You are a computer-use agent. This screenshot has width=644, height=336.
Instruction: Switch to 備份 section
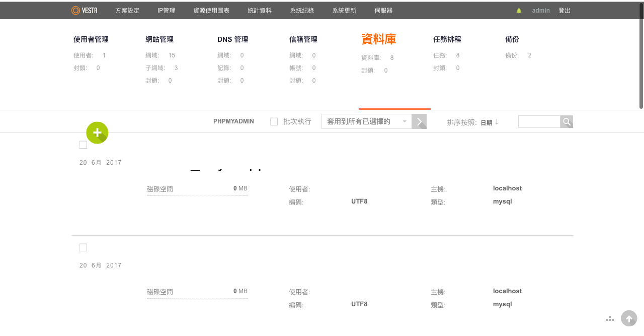point(512,39)
